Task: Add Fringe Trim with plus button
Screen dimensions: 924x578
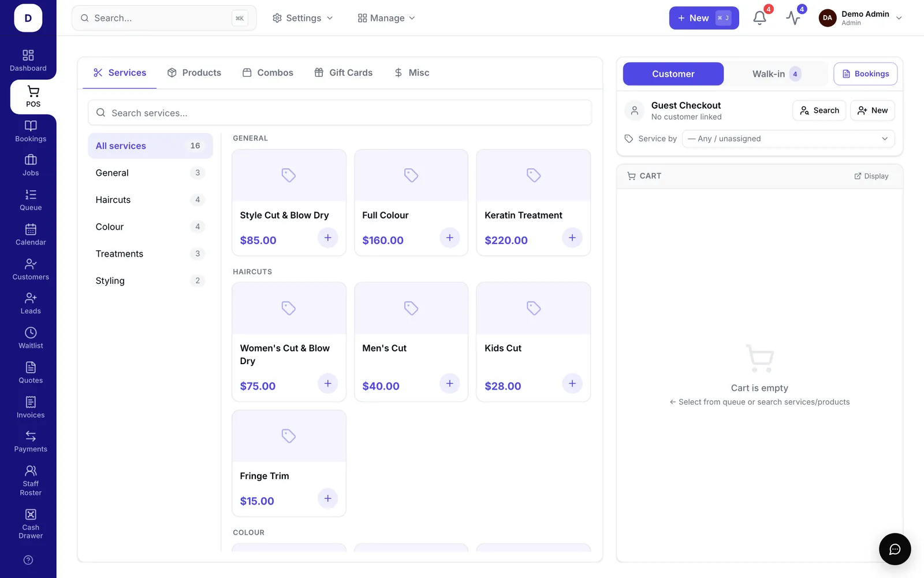Action: 327,498
